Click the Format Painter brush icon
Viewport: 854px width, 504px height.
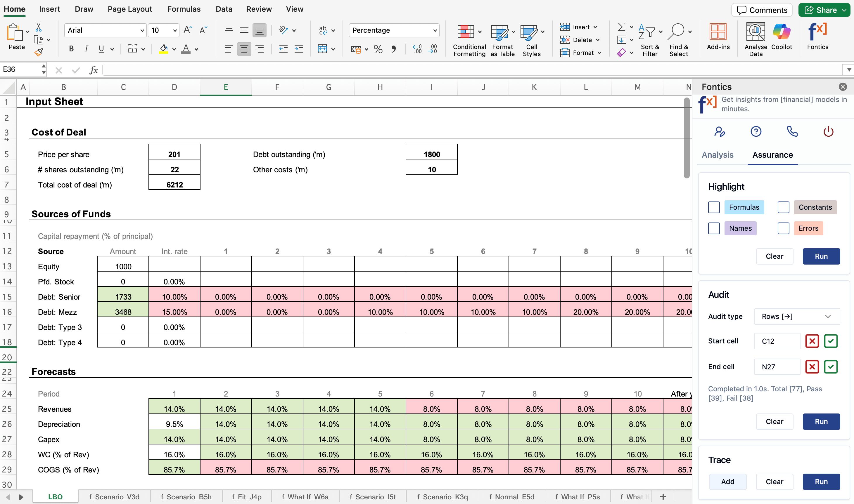[39, 52]
